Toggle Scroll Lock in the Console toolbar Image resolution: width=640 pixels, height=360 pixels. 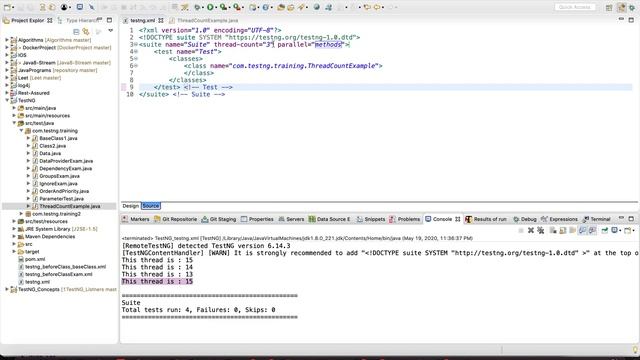562,231
